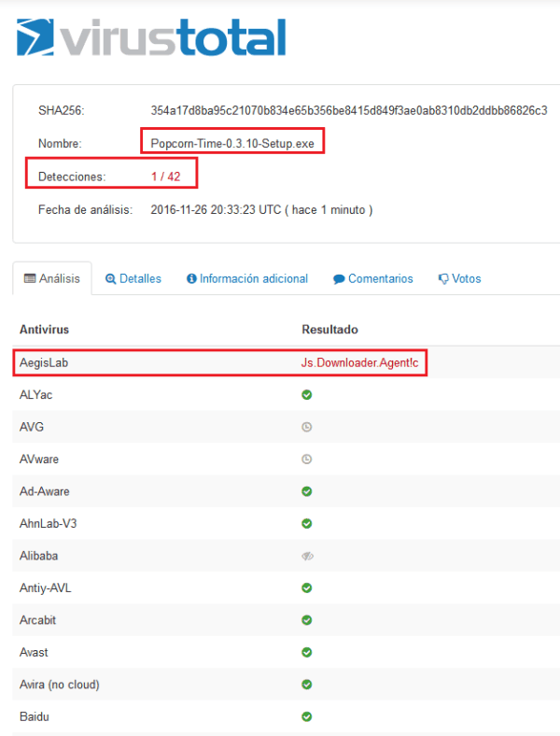560x736 pixels.
Task: Select the Avira (no cloud) name
Action: pos(60,685)
